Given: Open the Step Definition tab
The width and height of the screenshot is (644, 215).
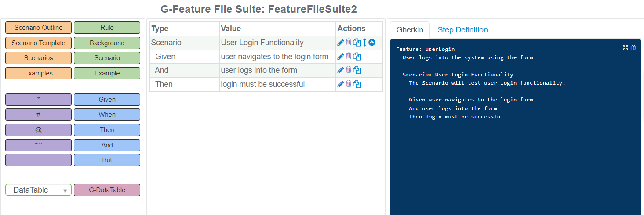Looking at the screenshot, I should coord(462,30).
